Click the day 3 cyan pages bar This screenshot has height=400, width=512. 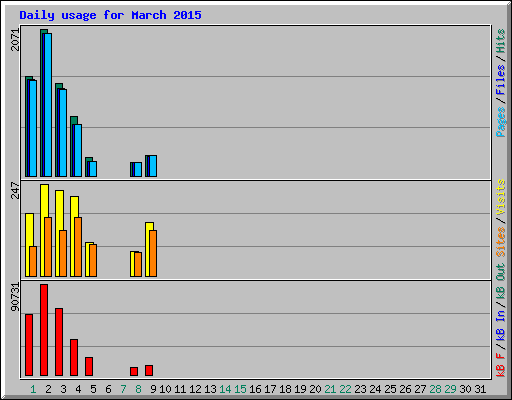tap(63, 133)
